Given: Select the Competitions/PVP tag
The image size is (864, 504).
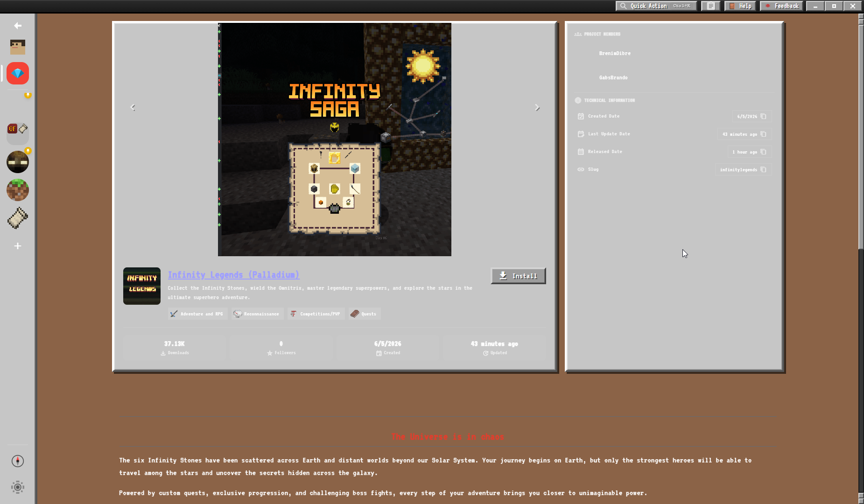Looking at the screenshot, I should pos(315,314).
